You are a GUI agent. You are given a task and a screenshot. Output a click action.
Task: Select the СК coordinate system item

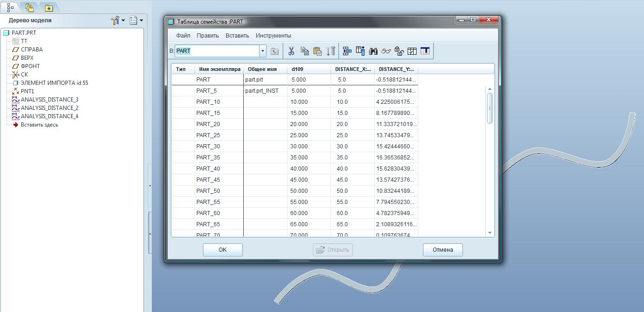click(20, 75)
